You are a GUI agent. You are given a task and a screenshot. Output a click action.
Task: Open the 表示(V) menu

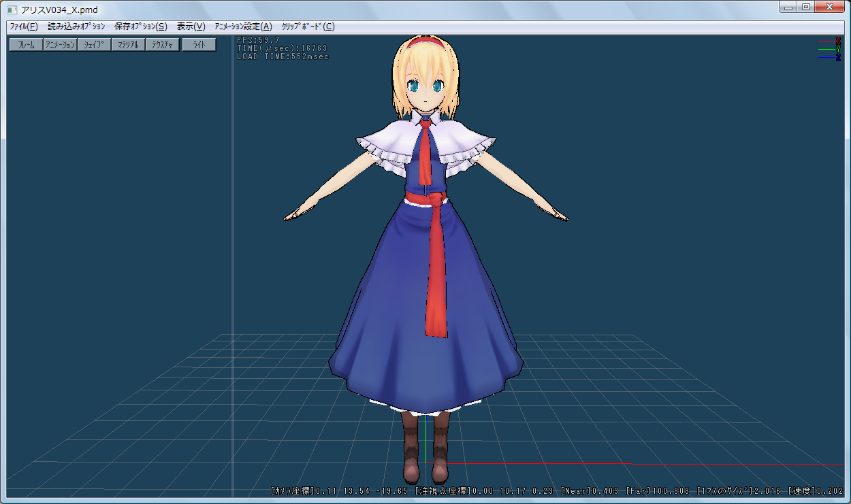(191, 27)
